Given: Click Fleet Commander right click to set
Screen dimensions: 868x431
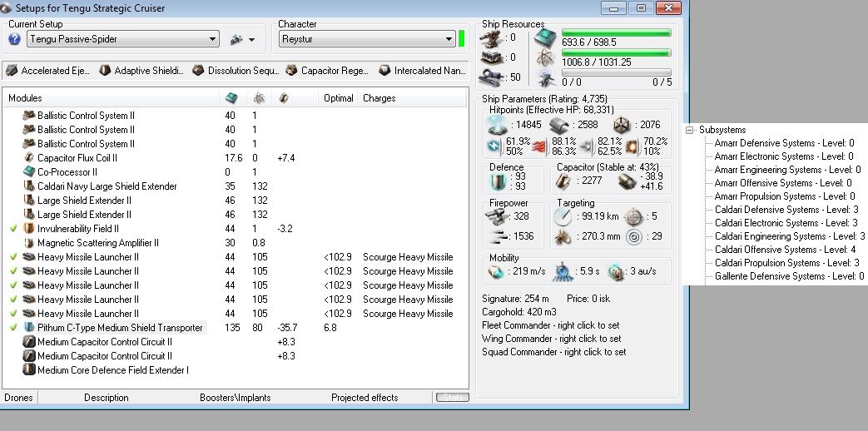Looking at the screenshot, I should click(x=550, y=325).
